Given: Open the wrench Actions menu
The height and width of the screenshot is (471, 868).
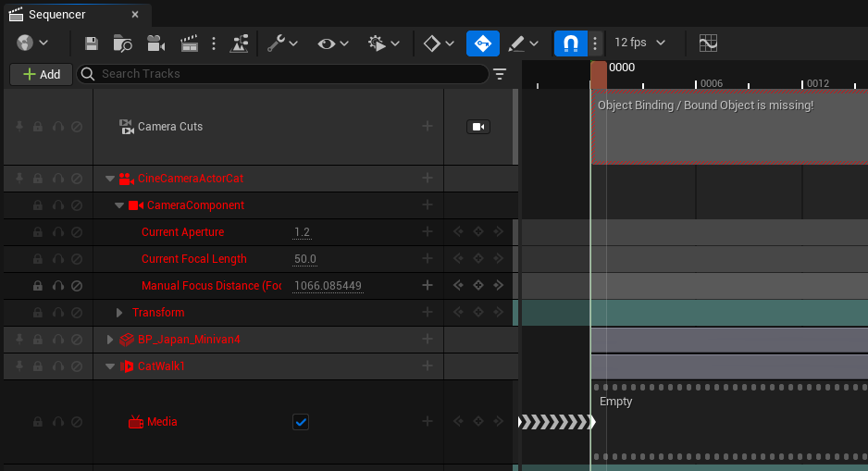Looking at the screenshot, I should (x=281, y=43).
